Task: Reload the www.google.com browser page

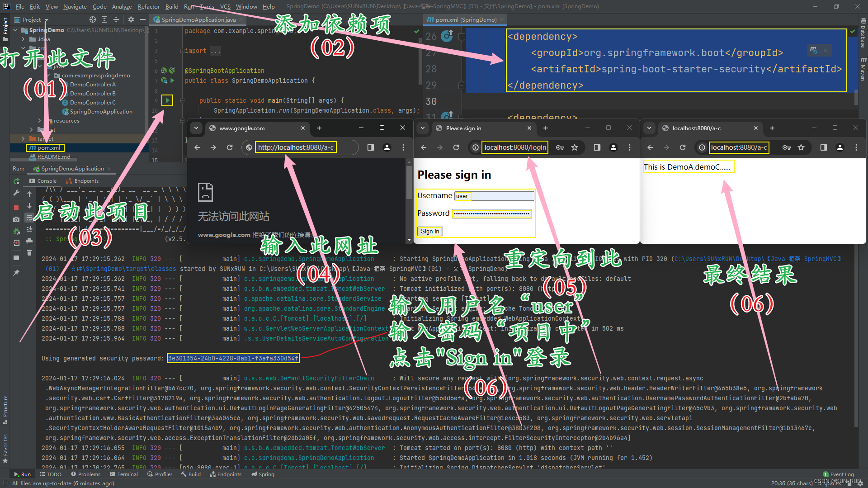Action: [x=230, y=147]
